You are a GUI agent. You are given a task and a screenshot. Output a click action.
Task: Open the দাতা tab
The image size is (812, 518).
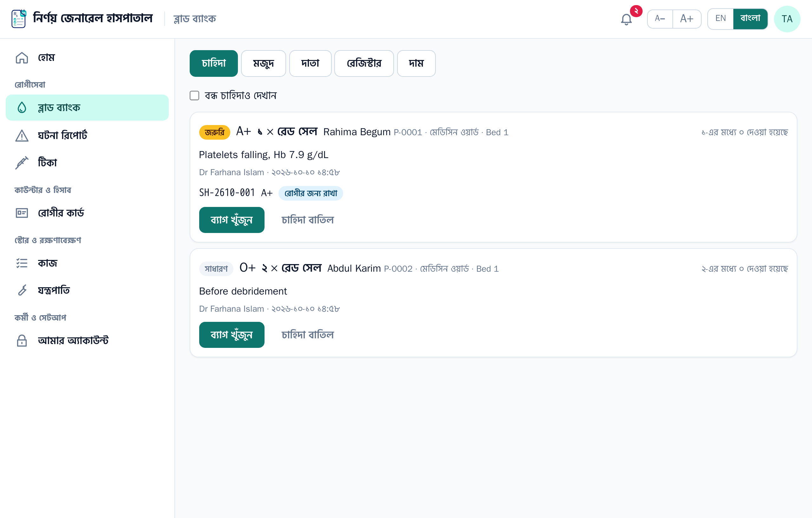(310, 63)
